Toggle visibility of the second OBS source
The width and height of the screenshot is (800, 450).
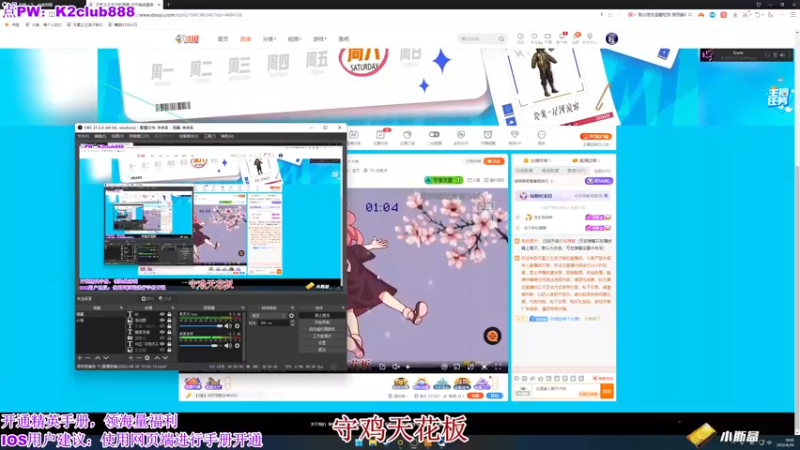pyautogui.click(x=162, y=320)
